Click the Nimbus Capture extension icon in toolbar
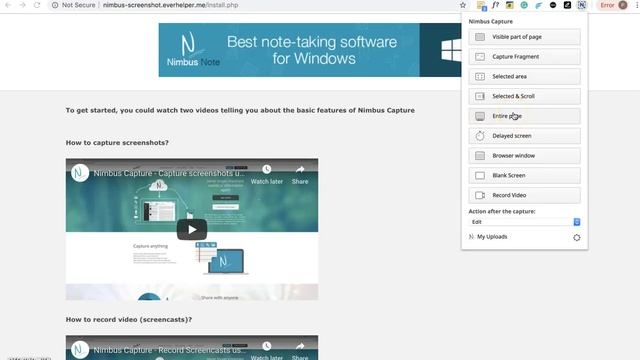Screen dimensions: 640x360 click(x=582, y=5)
